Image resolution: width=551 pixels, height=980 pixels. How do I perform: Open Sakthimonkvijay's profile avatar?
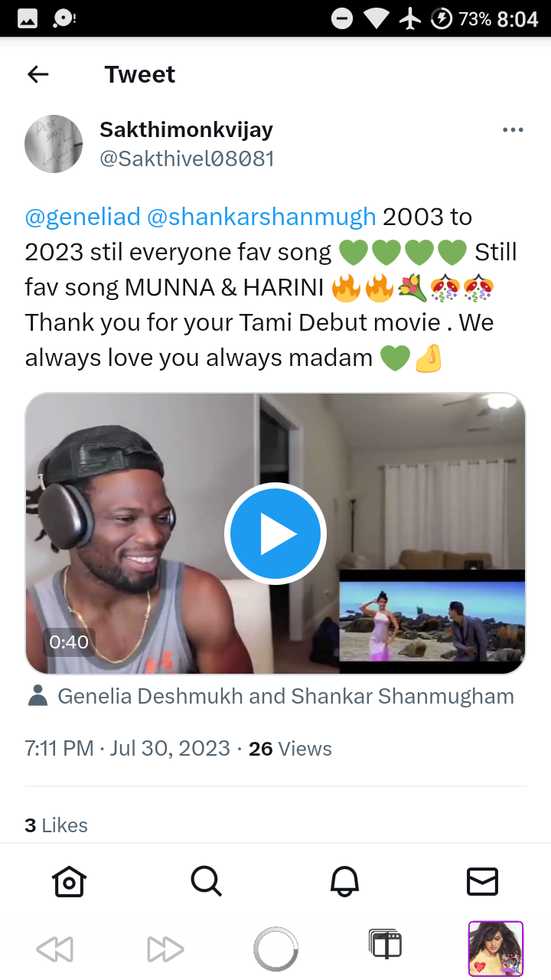(54, 144)
